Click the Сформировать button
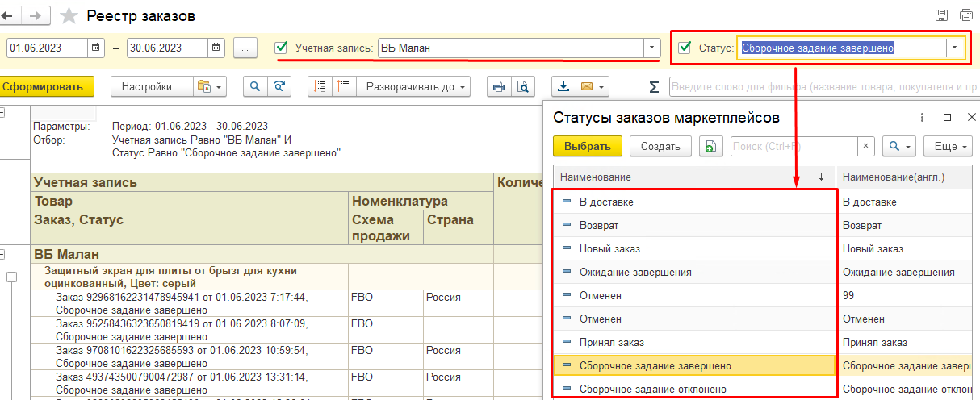Screen dimensions: 980x400 (45, 86)
